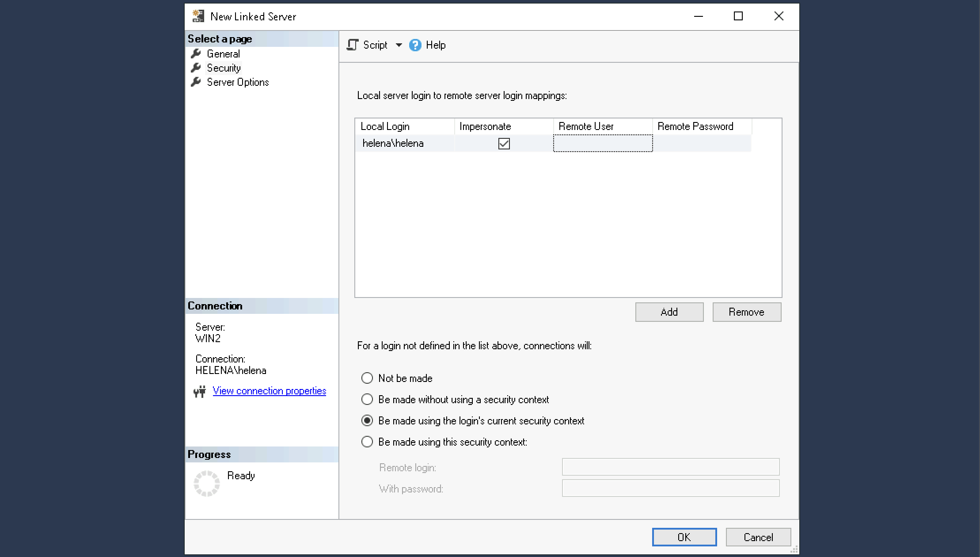
Task: Click the connection properties plug icon
Action: click(x=200, y=391)
